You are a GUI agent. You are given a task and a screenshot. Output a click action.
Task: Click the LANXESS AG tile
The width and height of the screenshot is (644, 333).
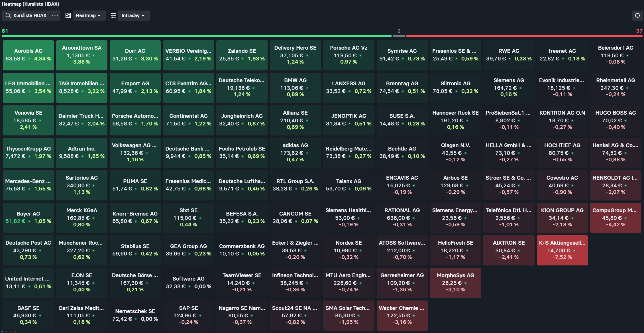(x=349, y=88)
